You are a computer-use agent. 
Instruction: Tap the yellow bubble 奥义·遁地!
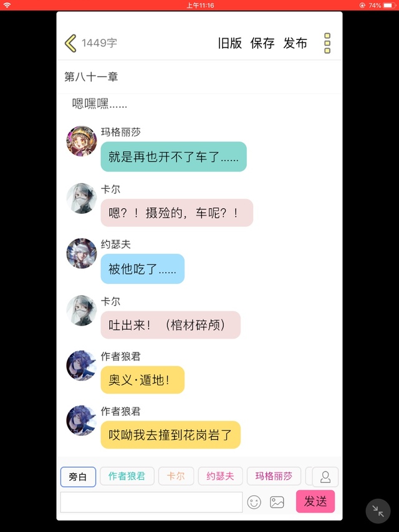143,380
